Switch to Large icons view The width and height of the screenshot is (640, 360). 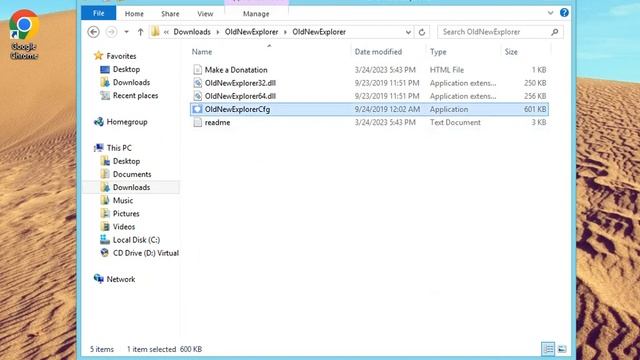pos(562,349)
